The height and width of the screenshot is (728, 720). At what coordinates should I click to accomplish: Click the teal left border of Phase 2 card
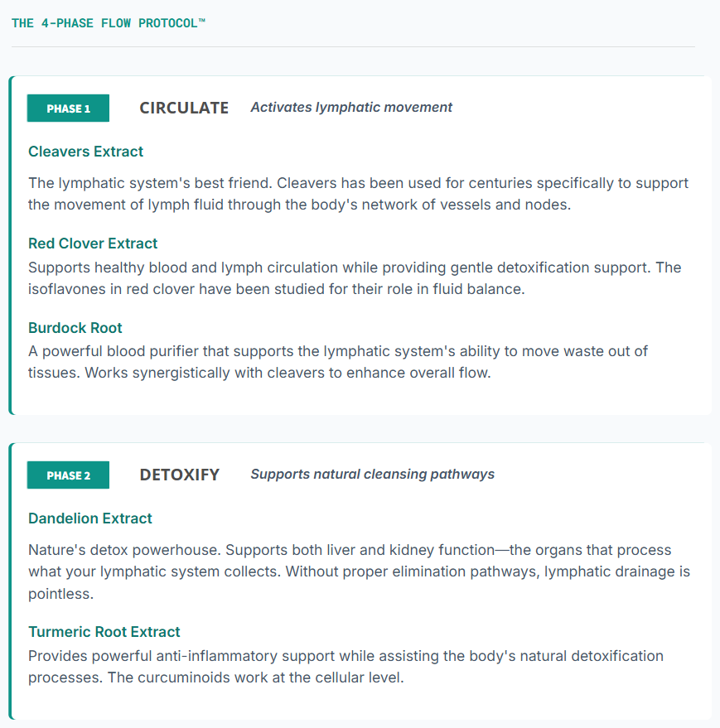click(11, 581)
